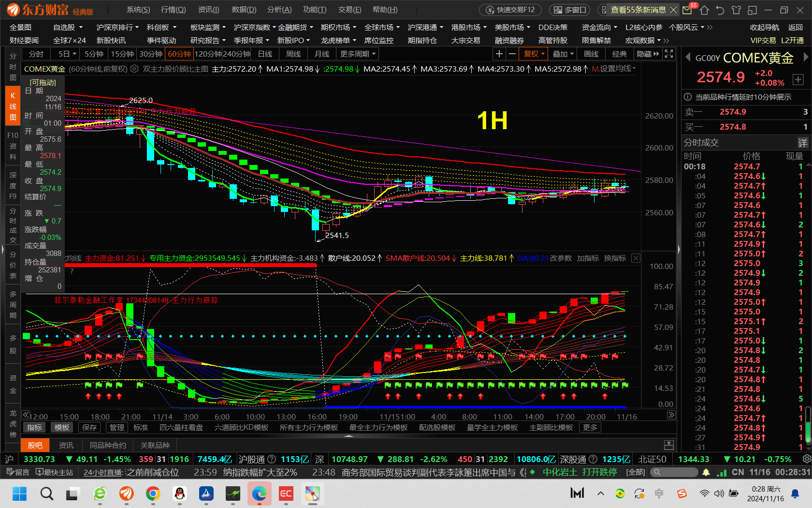Click the time-axis scroll right double-arrow
Screen dimensions: 812x508
pyautogui.click(x=671, y=415)
